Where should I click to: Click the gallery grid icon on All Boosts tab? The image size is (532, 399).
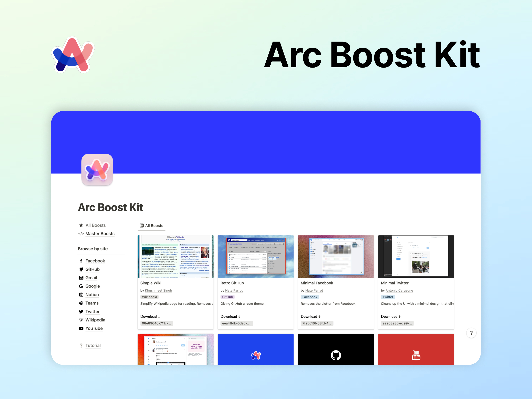[x=142, y=226]
